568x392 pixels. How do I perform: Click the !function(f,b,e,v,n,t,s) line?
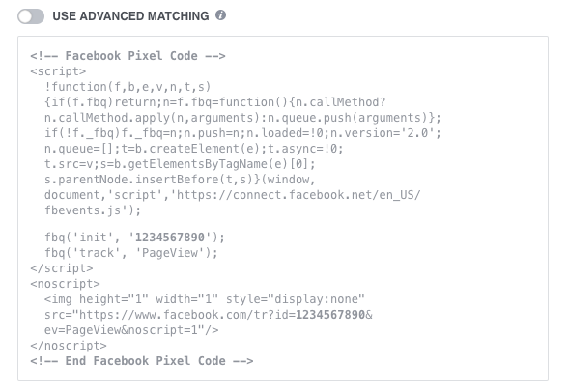pos(128,87)
